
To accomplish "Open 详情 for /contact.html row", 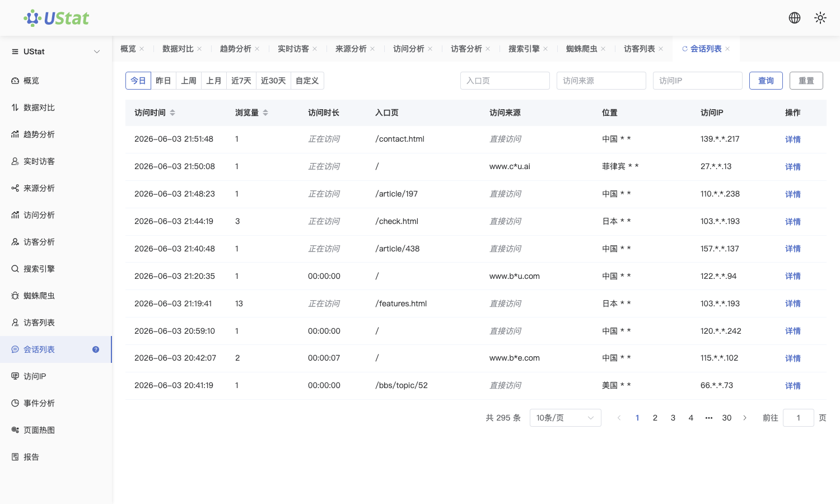I will [x=793, y=139].
